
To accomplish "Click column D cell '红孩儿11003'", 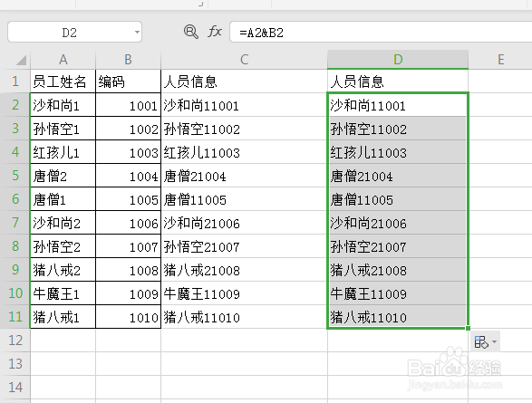I will pos(398,152).
